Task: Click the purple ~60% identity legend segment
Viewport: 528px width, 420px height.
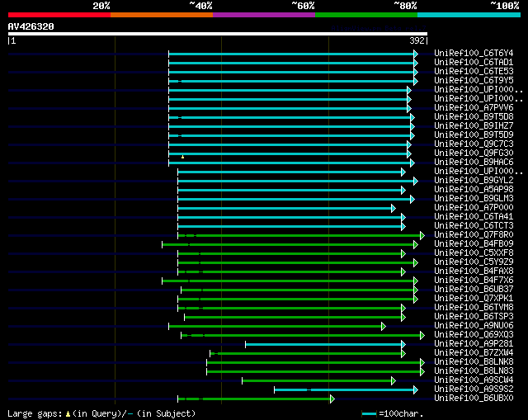Action: (x=264, y=15)
